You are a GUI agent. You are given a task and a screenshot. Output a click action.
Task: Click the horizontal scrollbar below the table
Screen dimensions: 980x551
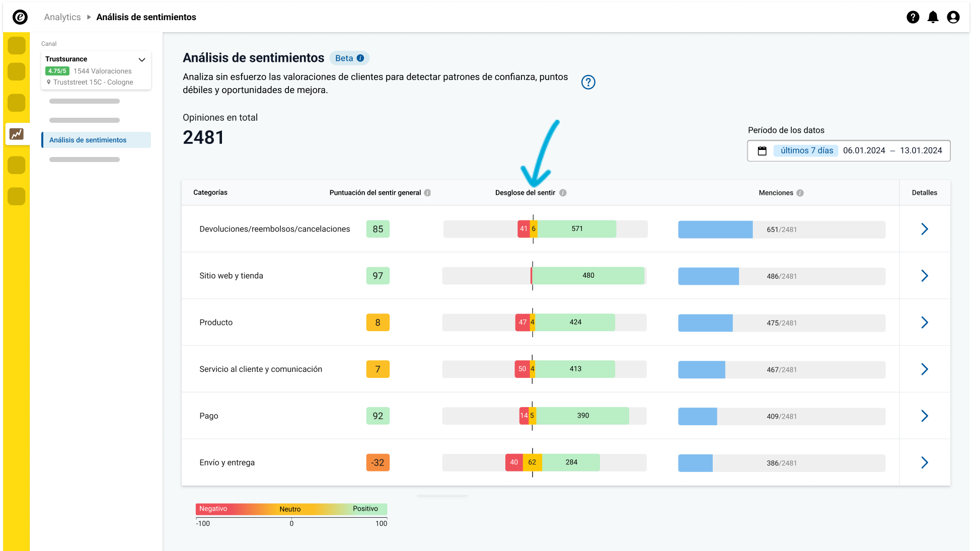[x=442, y=496]
